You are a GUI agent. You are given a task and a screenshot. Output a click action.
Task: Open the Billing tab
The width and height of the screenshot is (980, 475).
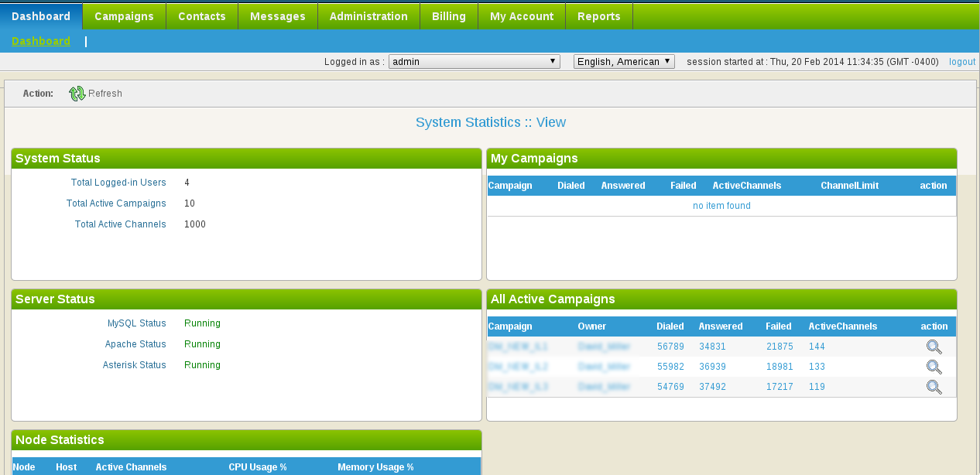449,16
